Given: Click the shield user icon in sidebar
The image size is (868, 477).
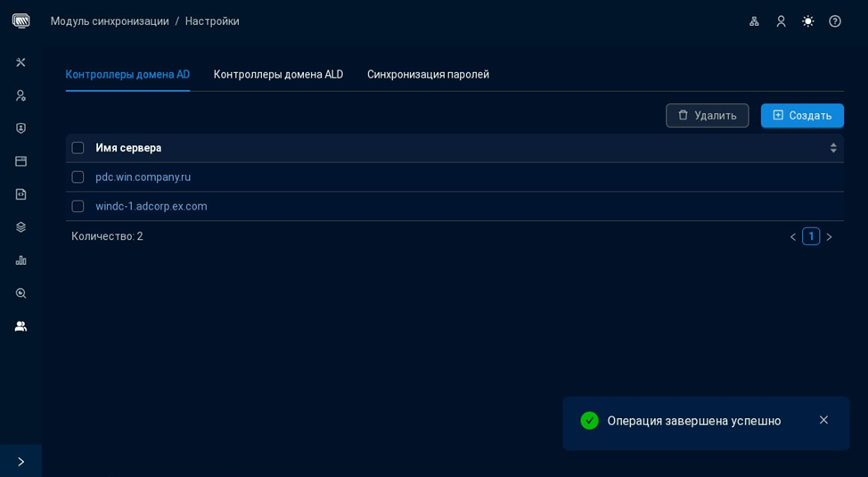Looking at the screenshot, I should pos(20,128).
